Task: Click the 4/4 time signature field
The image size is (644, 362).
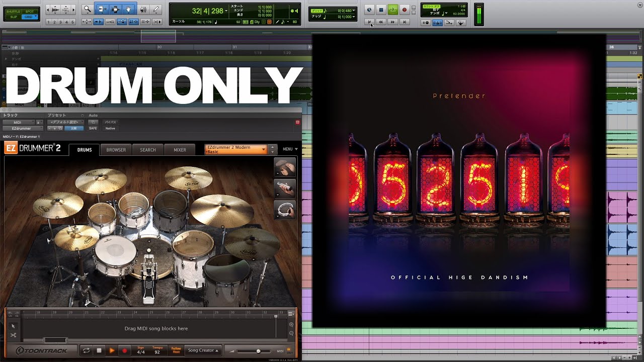Action: (x=141, y=350)
